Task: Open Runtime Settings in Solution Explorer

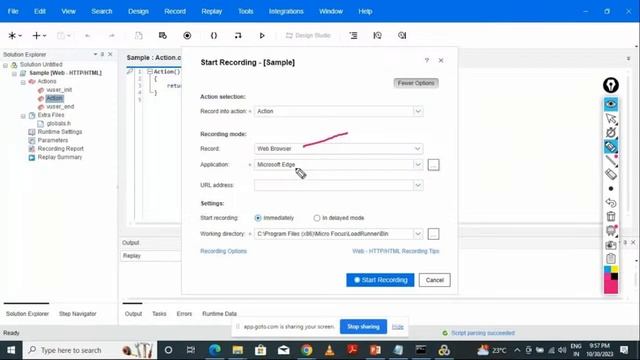Action: click(x=60, y=132)
